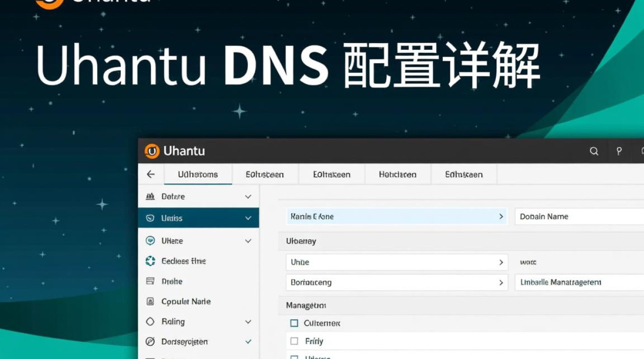The height and width of the screenshot is (359, 644).
Task: Open the Hetidaen tab
Action: pyautogui.click(x=398, y=174)
